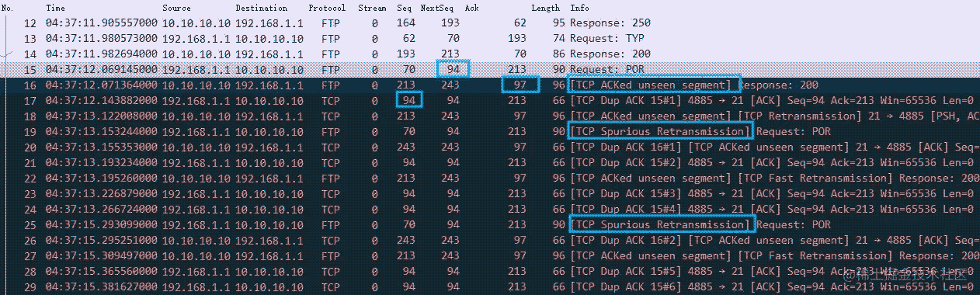Click the NextSeq value 243 of packet 16
980x295 pixels.
click(450, 85)
